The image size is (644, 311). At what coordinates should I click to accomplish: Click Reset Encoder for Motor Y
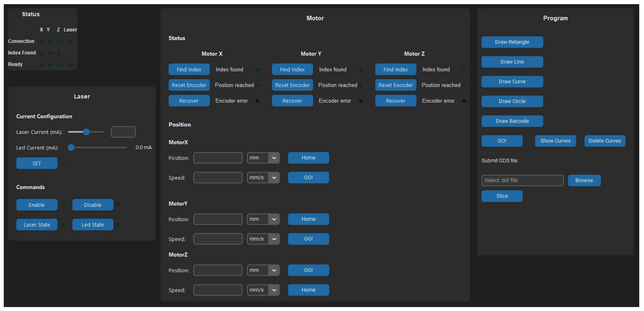point(292,85)
